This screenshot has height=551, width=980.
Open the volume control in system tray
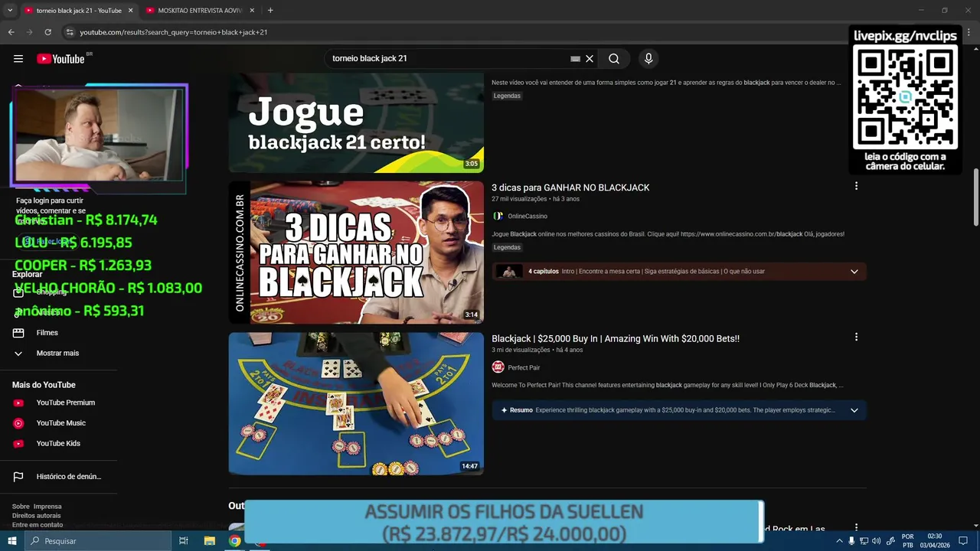coord(876,541)
